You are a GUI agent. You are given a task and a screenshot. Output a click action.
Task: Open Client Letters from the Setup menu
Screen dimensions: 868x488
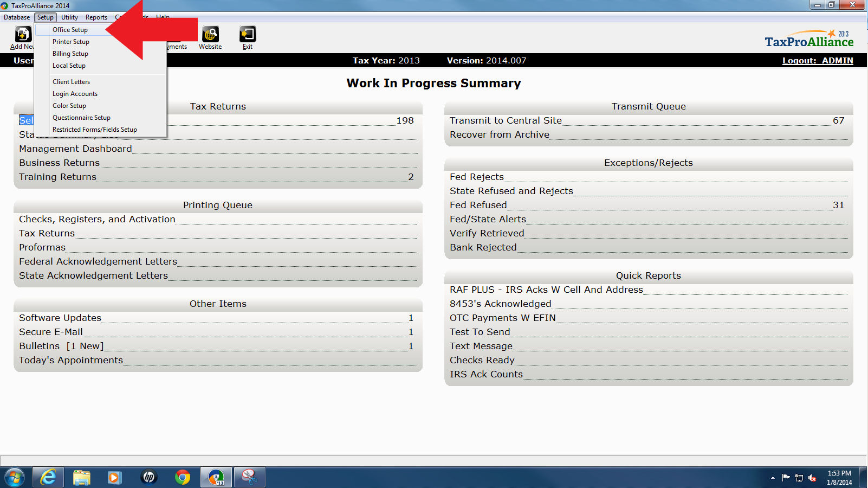pos(100,82)
